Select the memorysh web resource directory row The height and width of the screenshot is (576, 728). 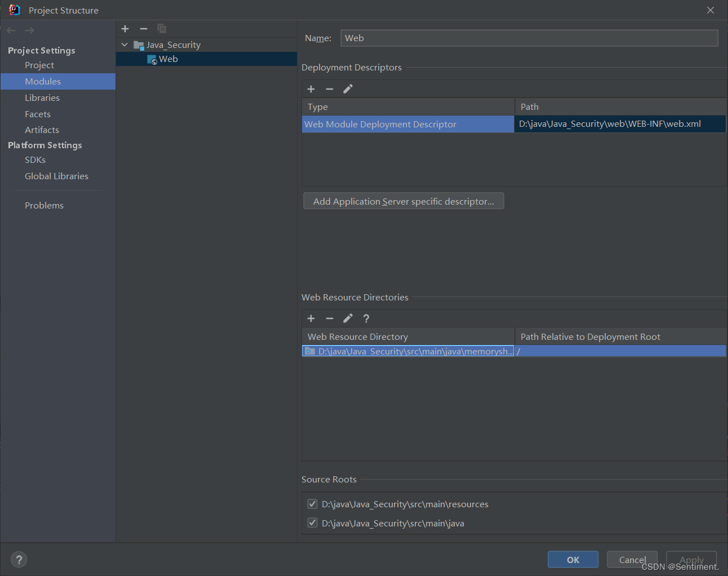coord(408,351)
